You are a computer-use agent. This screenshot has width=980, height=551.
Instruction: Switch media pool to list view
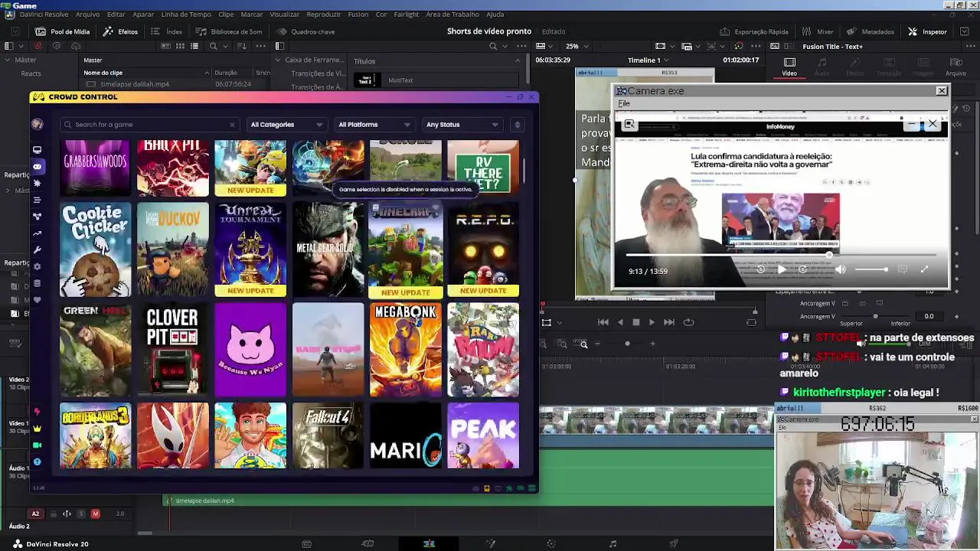click(x=194, y=46)
